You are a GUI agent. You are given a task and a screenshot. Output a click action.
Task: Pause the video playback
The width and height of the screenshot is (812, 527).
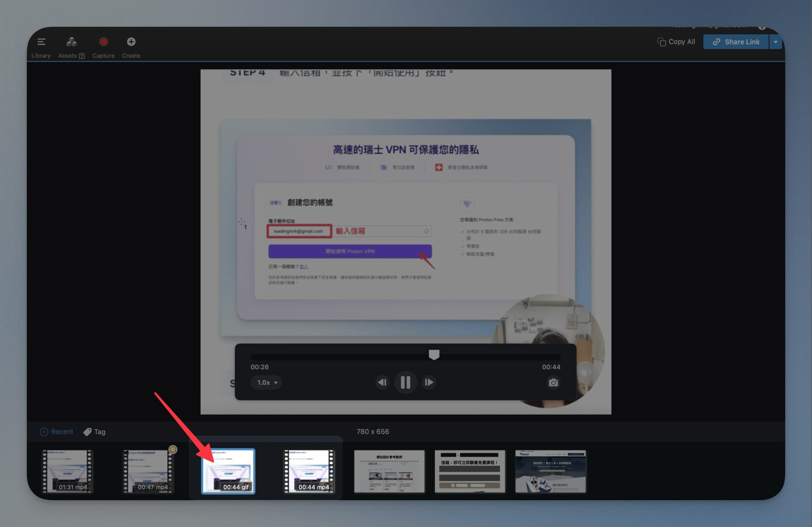[405, 382]
